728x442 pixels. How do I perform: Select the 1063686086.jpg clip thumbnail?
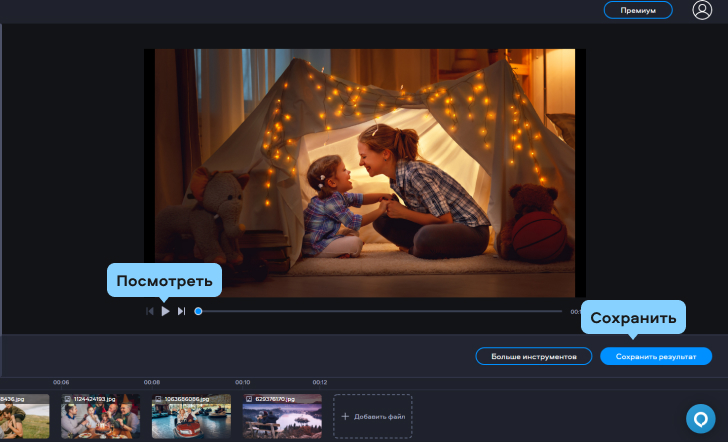click(191, 416)
